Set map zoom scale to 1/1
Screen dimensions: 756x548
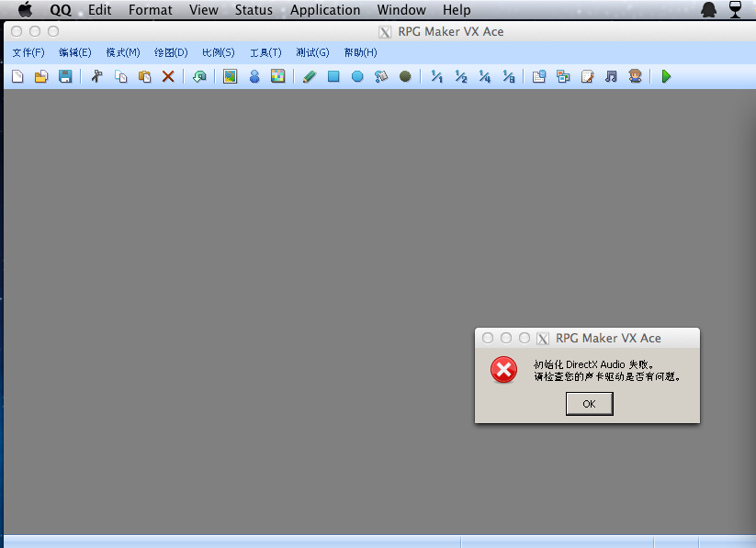(437, 76)
